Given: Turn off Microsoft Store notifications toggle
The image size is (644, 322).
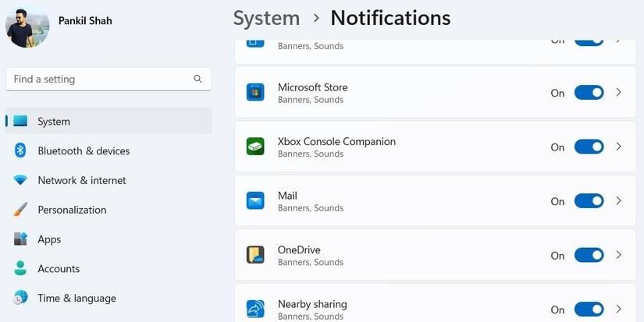Looking at the screenshot, I should [x=589, y=93].
